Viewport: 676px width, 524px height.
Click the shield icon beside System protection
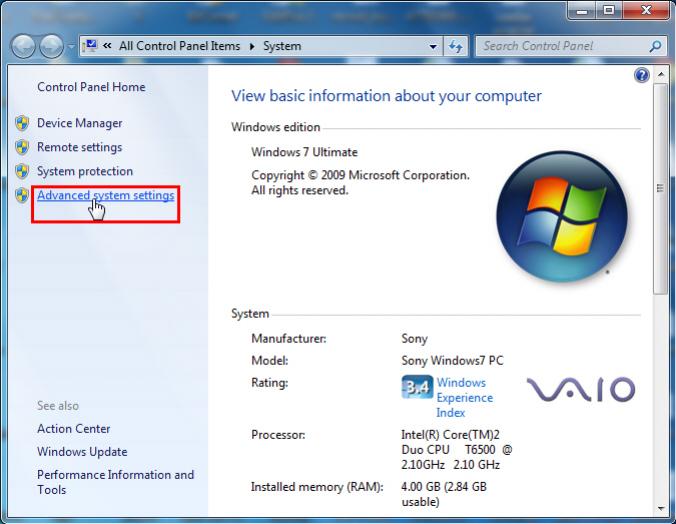coord(22,171)
